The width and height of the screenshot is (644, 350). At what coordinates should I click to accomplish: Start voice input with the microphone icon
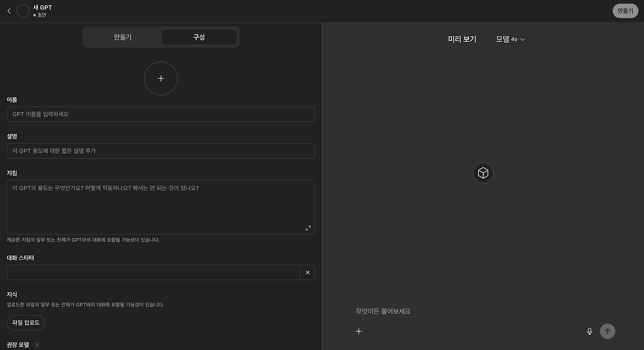tap(590, 331)
